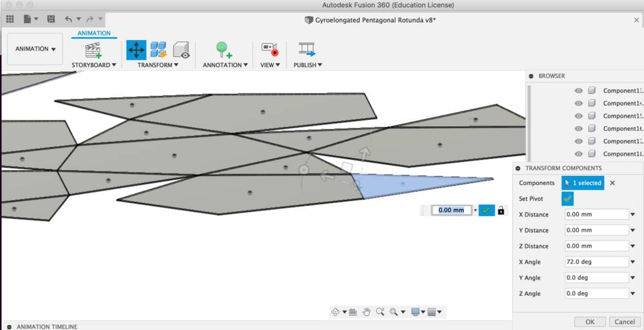Screen dimensions: 644x330
Task: Click the lock icon beside distance field
Action: (x=500, y=210)
